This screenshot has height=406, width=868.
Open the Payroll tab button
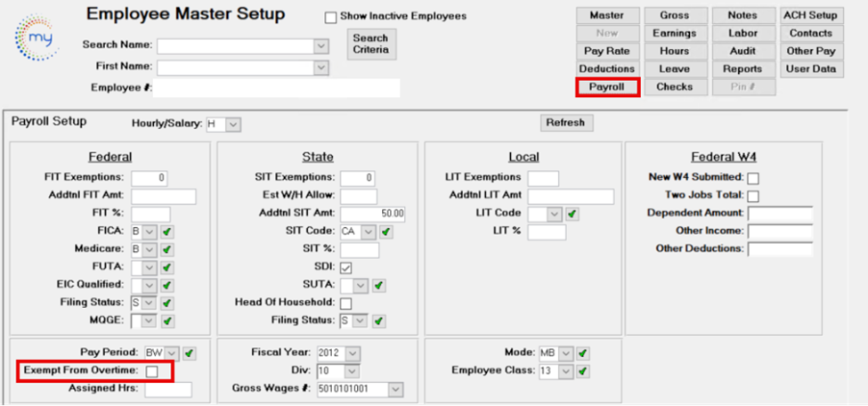606,86
